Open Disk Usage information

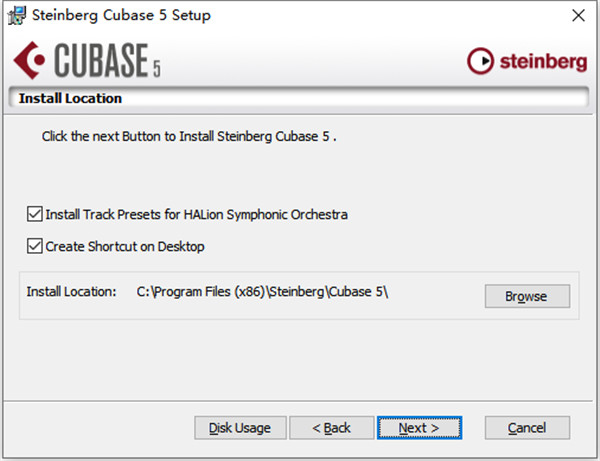coord(240,428)
